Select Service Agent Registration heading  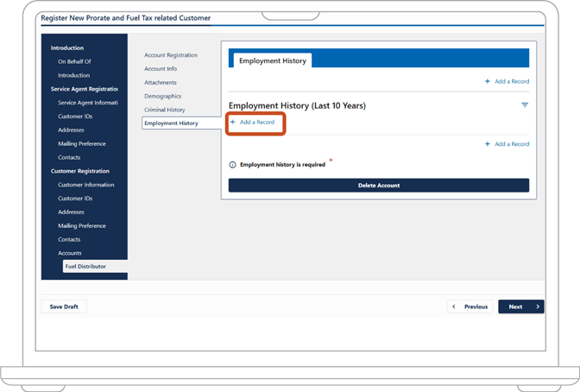tap(85, 89)
